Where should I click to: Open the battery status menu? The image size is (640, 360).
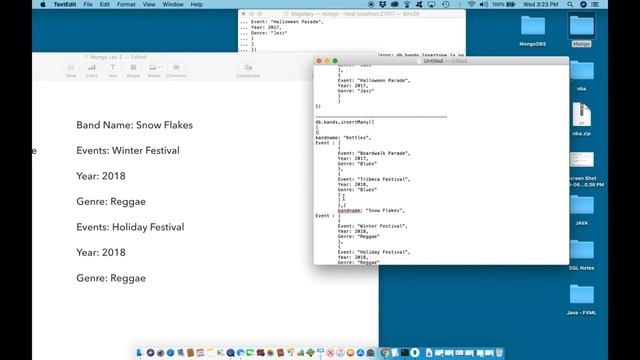click(504, 4)
